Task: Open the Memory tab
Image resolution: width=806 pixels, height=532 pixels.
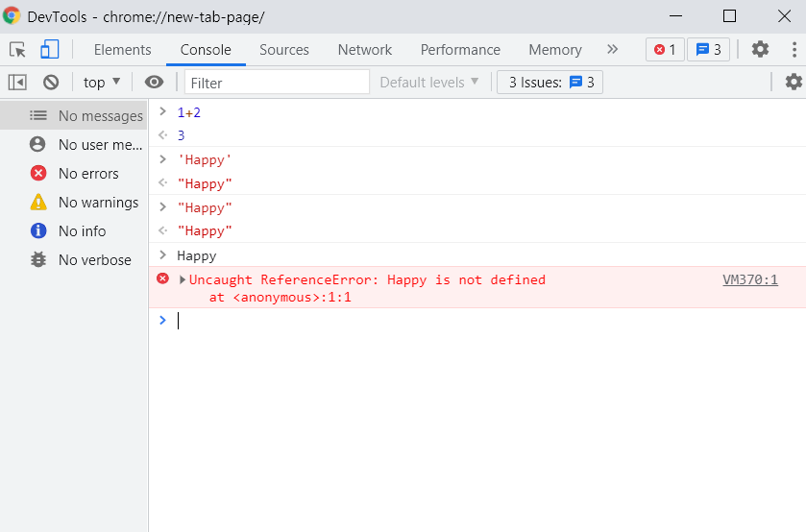Action: pos(555,50)
